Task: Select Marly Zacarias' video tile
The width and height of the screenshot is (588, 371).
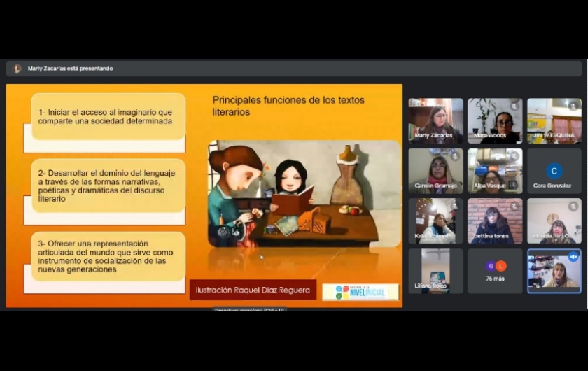Action: coord(435,121)
